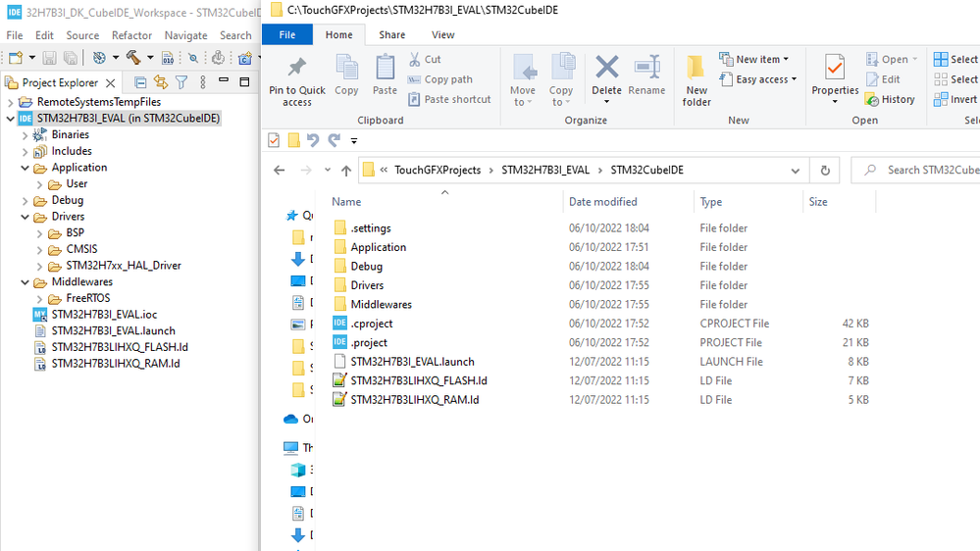Click the Explorer Back navigation arrow

(280, 170)
